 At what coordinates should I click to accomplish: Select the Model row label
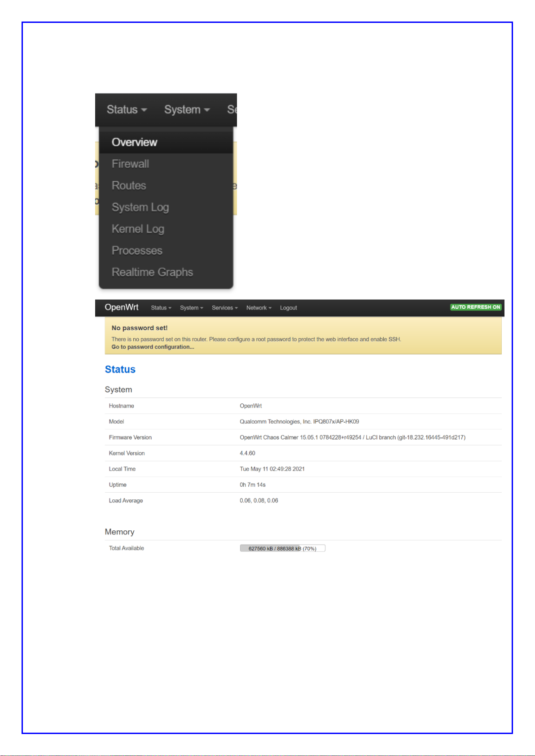tap(116, 421)
